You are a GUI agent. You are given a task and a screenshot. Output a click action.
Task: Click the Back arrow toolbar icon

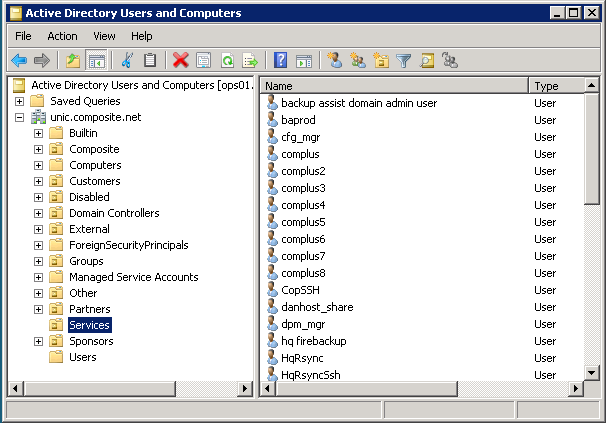pos(19,61)
